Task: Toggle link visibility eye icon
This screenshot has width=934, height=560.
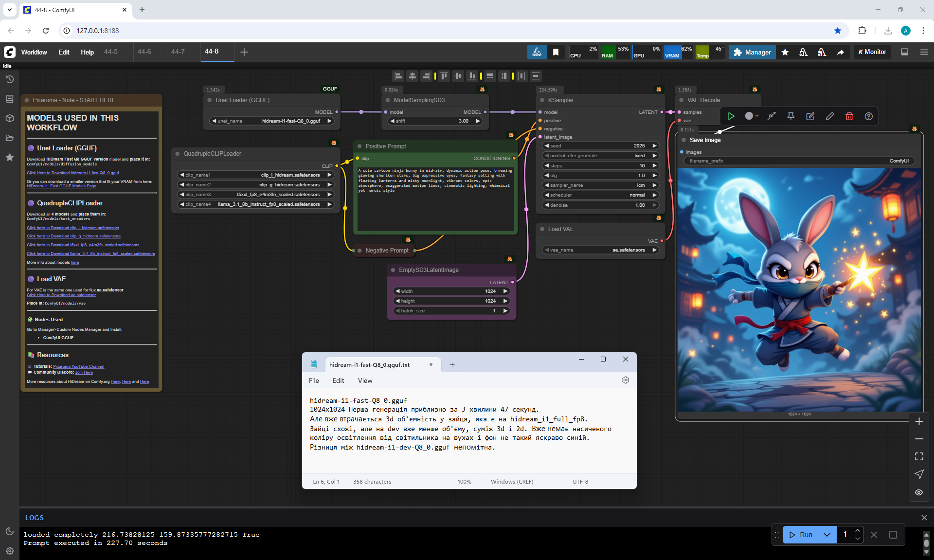Action: coord(918,492)
